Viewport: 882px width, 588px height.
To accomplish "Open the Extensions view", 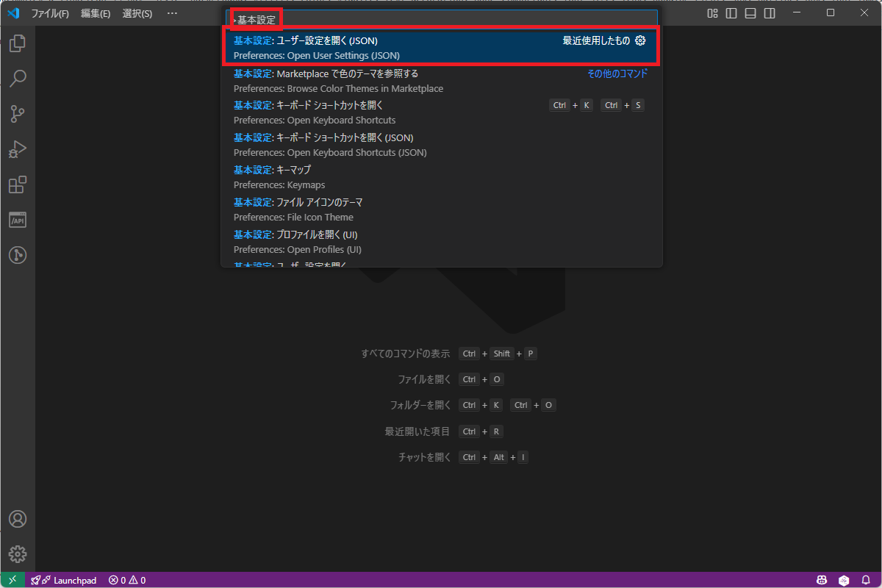I will (17, 184).
